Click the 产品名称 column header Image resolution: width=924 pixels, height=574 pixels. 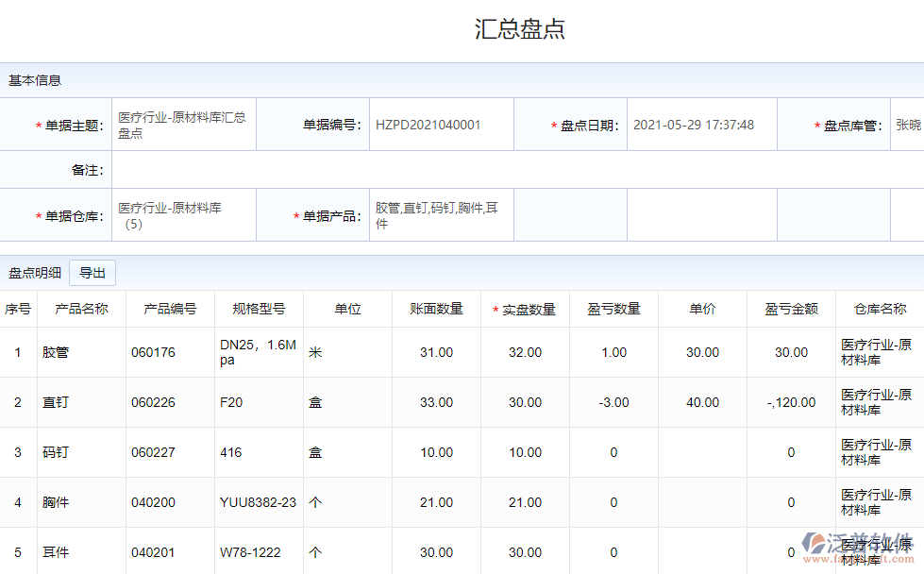(x=81, y=309)
